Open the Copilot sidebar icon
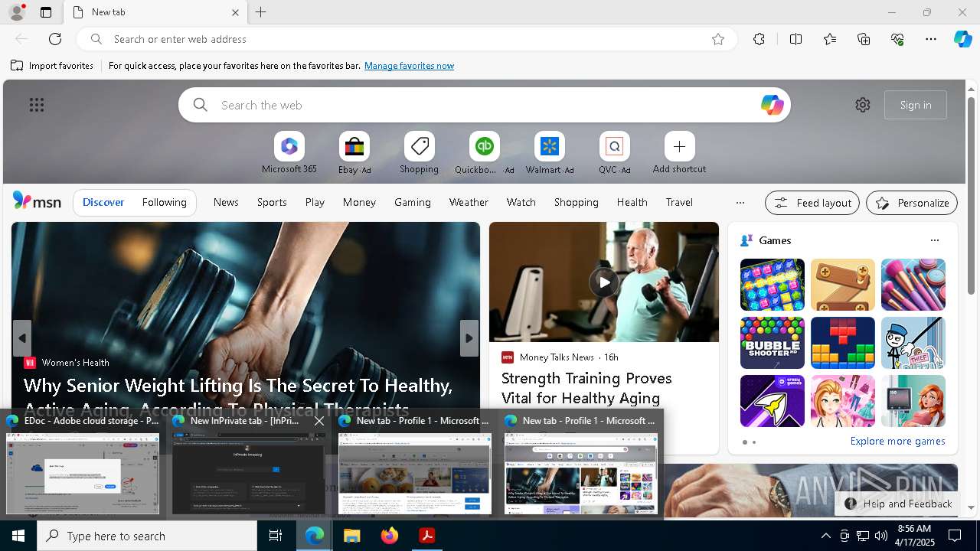The image size is (980, 551). [962, 39]
